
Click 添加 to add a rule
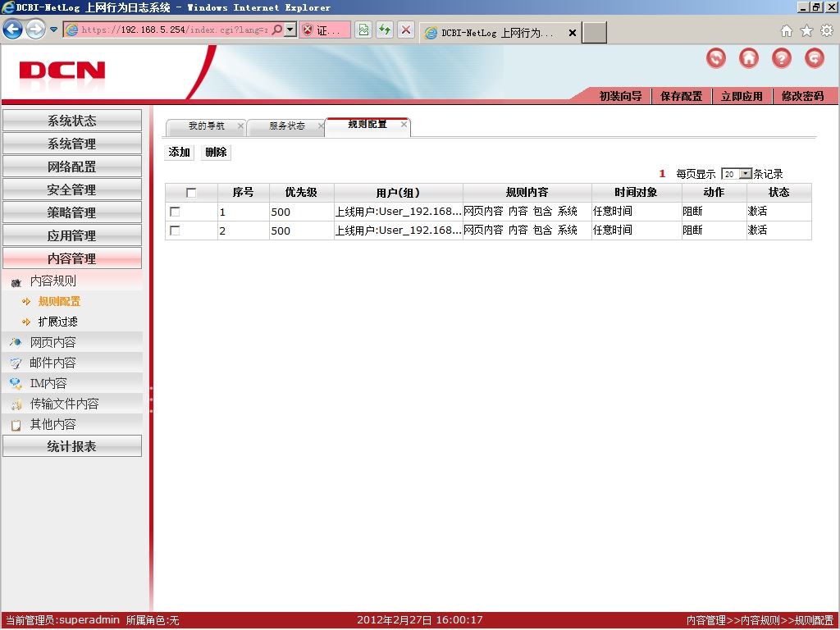(x=179, y=152)
